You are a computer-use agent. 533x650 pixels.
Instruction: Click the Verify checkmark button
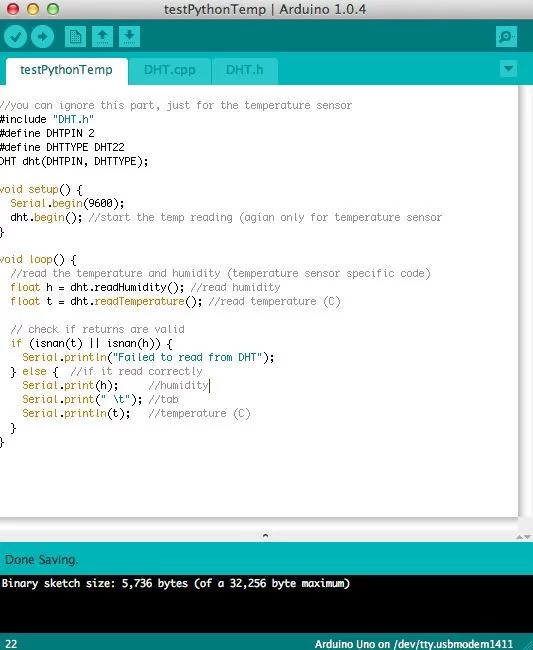(x=15, y=37)
